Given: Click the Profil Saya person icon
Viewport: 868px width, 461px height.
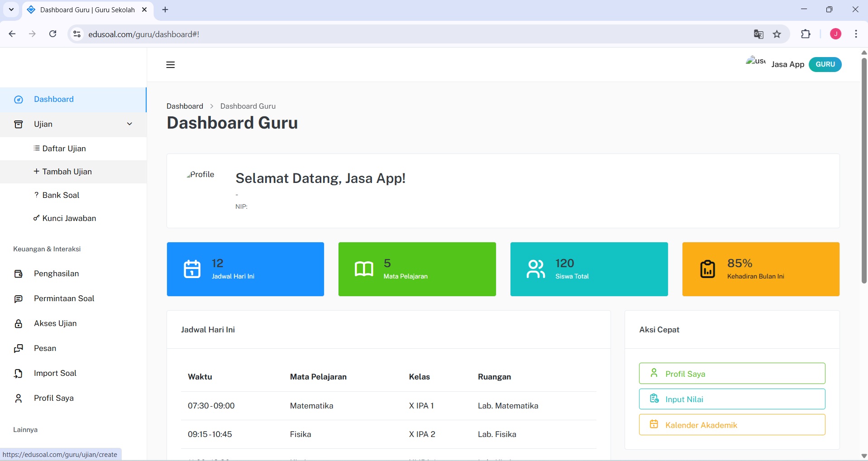Looking at the screenshot, I should (18, 398).
